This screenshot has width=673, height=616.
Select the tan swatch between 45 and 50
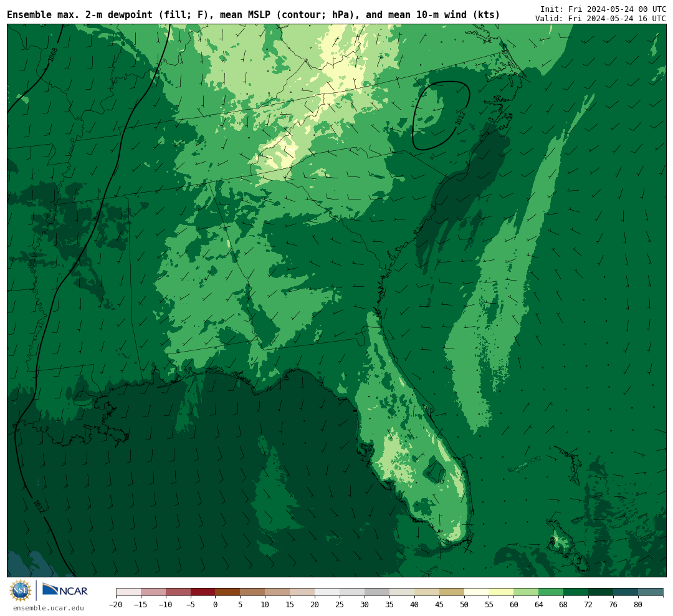[x=452, y=592]
